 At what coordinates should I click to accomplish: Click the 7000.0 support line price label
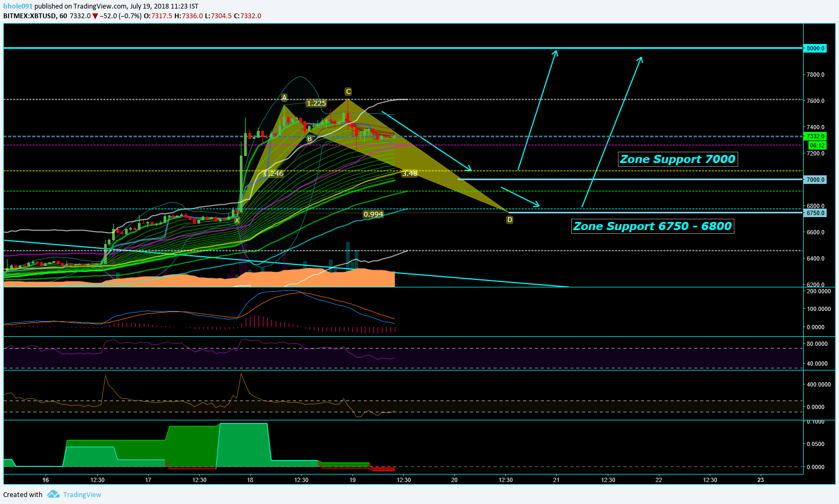click(x=815, y=180)
